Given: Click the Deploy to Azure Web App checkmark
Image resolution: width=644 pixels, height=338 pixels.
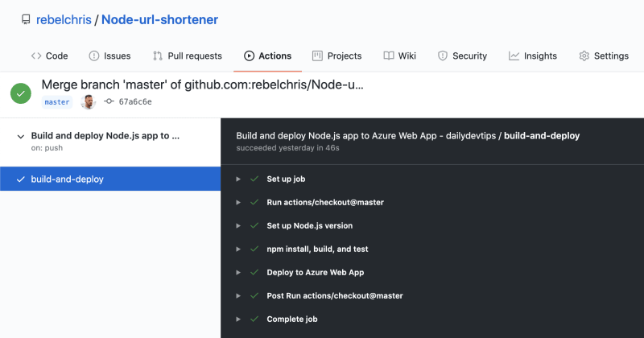Looking at the screenshot, I should (x=254, y=272).
